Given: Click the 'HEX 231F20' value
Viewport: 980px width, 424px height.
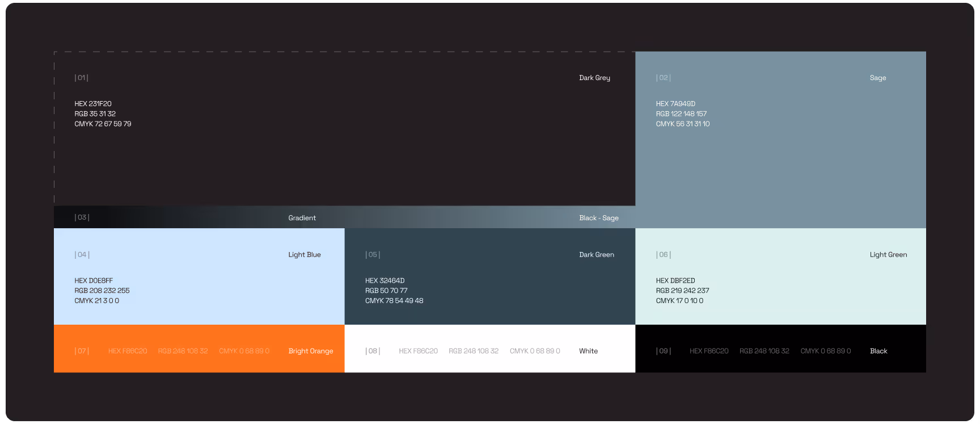Looking at the screenshot, I should 93,104.
